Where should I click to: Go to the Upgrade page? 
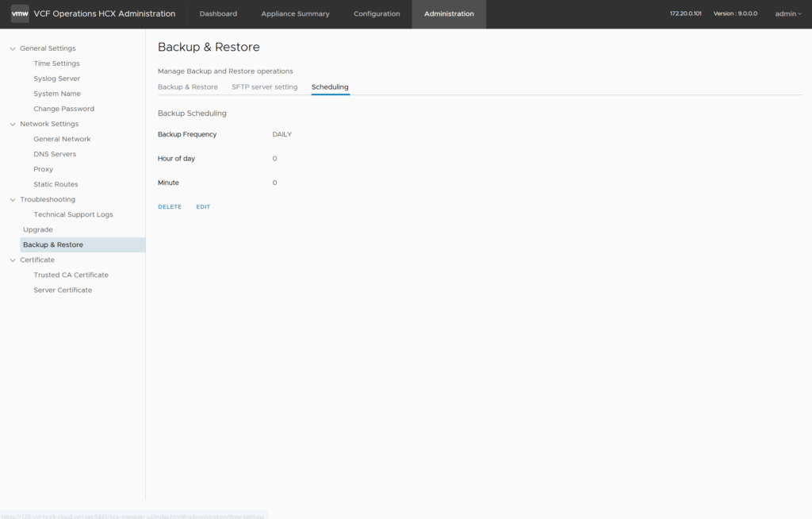tap(38, 229)
